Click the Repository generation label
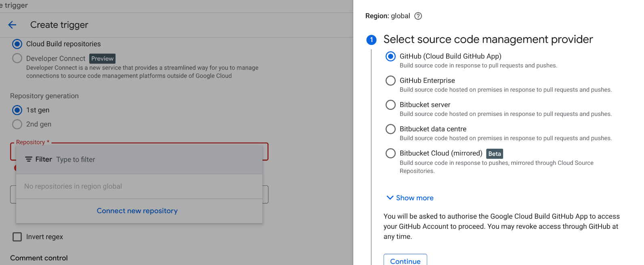Image resolution: width=644 pixels, height=265 pixels. pyautogui.click(x=44, y=96)
